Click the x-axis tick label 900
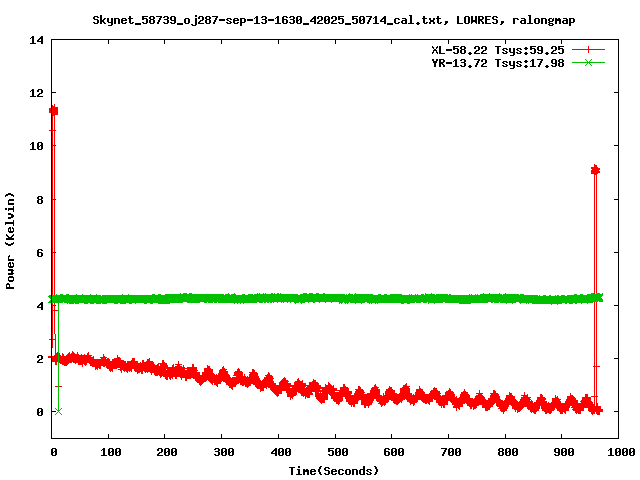The width and height of the screenshot is (640, 480). click(564, 452)
